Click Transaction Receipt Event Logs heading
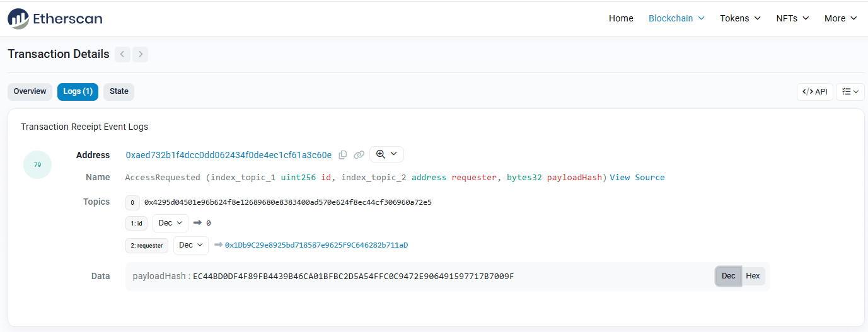Viewport: 868px width, 332px height. pyautogui.click(x=84, y=127)
